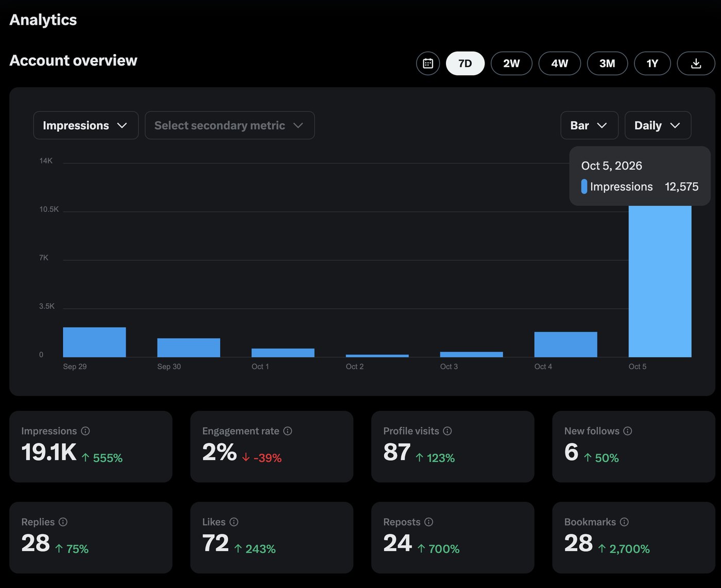Click the Sep 30 impressions bar

tap(188, 348)
